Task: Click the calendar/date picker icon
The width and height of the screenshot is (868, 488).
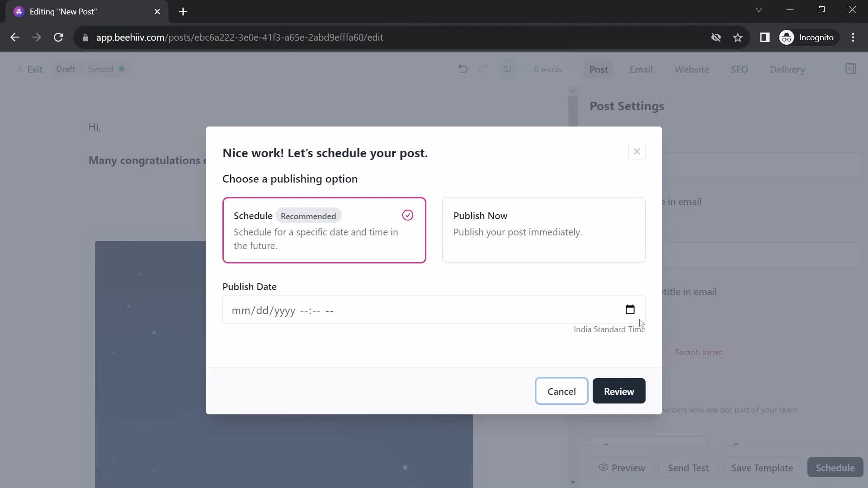Action: coord(630,310)
